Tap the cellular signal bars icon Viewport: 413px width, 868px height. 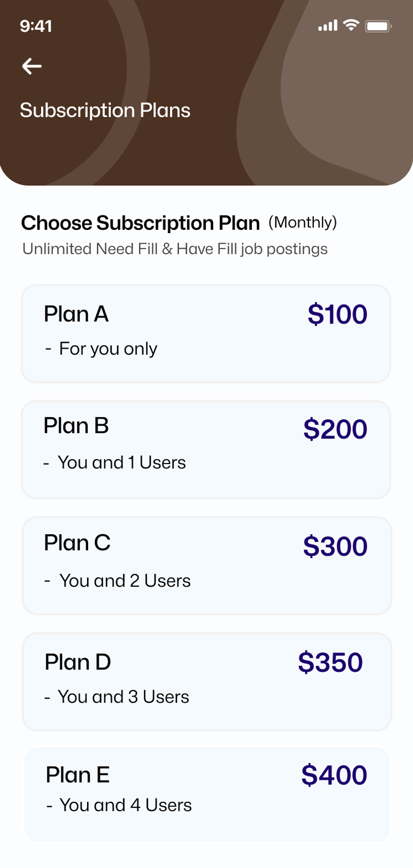[x=328, y=26]
